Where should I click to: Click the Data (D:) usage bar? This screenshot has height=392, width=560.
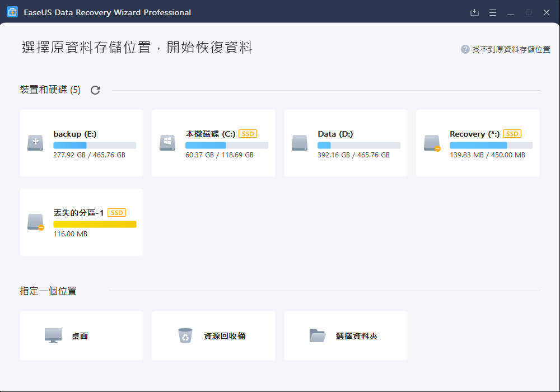359,145
